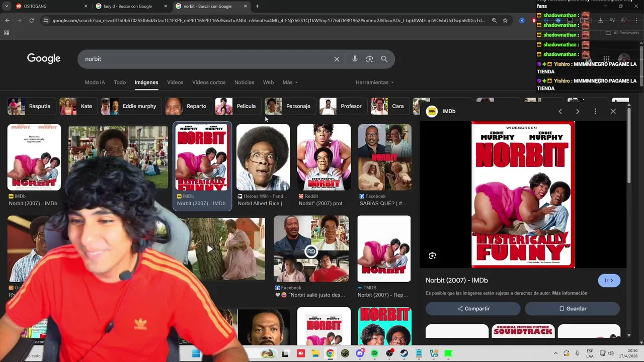
Task: Select the Kate filter chip
Action: pos(77,106)
